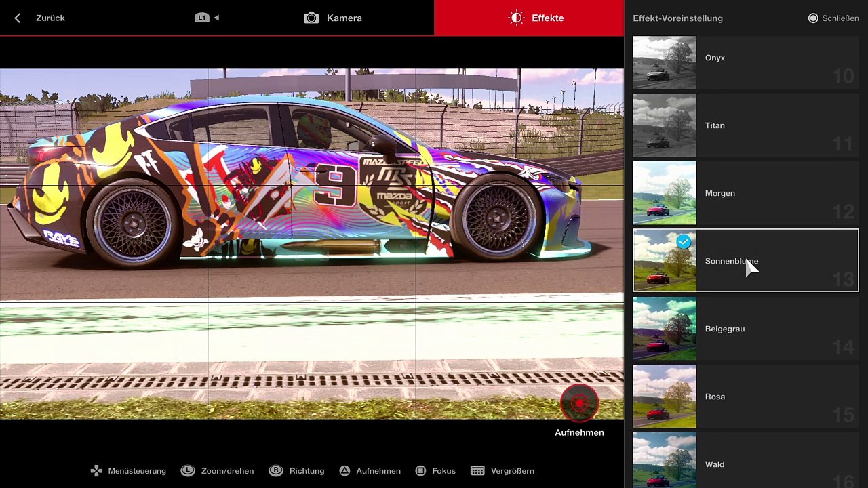Open the Kamera tab

(332, 18)
